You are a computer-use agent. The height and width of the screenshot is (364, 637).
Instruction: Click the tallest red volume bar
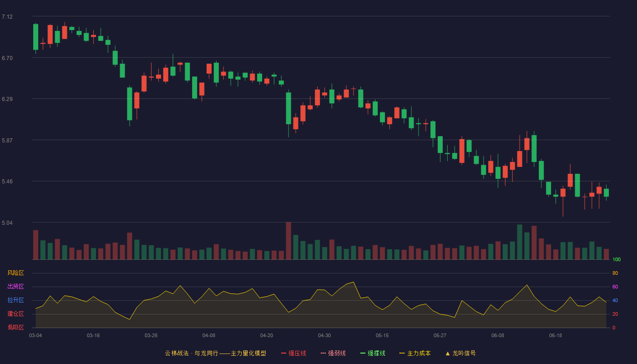pos(288,241)
